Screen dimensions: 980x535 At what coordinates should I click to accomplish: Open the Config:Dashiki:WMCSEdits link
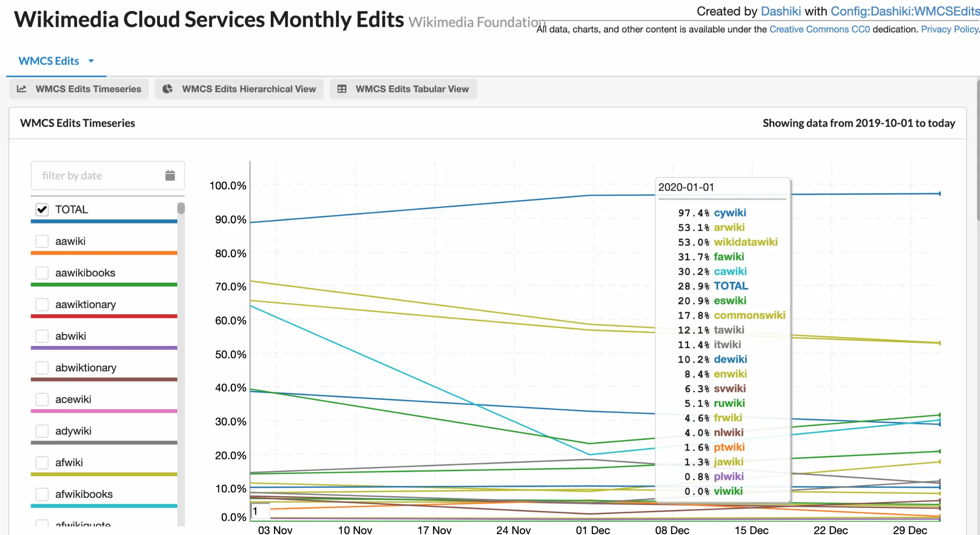(905, 11)
